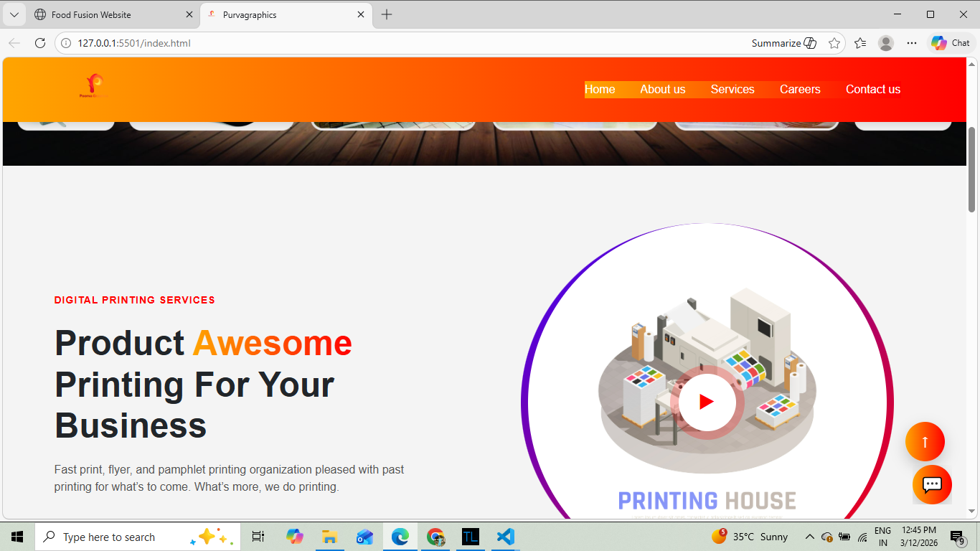980x551 pixels.
Task: Open the About us page
Action: point(662,90)
